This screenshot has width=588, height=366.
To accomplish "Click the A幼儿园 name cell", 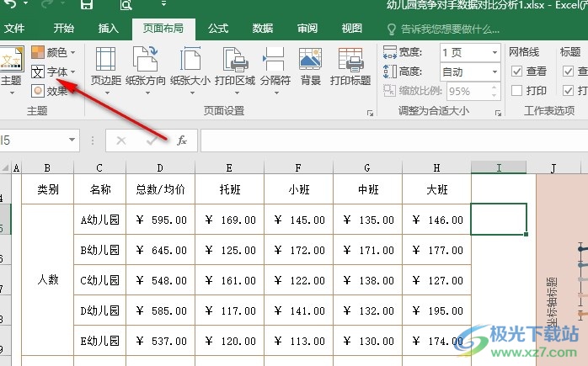I will [99, 220].
